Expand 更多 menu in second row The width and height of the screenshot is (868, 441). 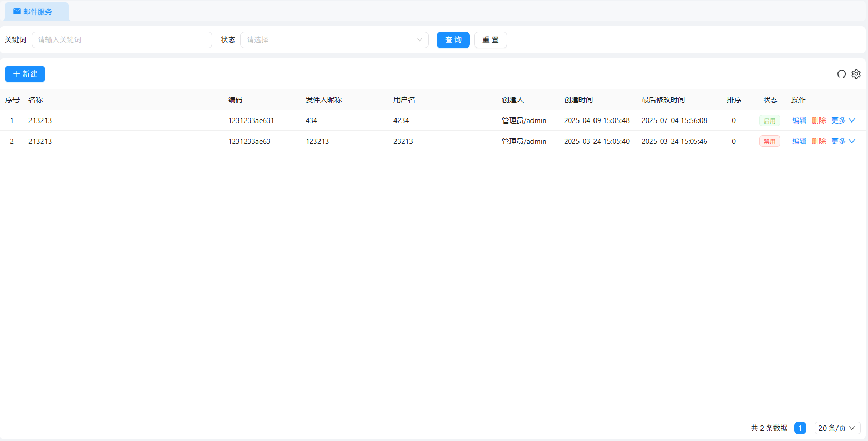pos(843,141)
